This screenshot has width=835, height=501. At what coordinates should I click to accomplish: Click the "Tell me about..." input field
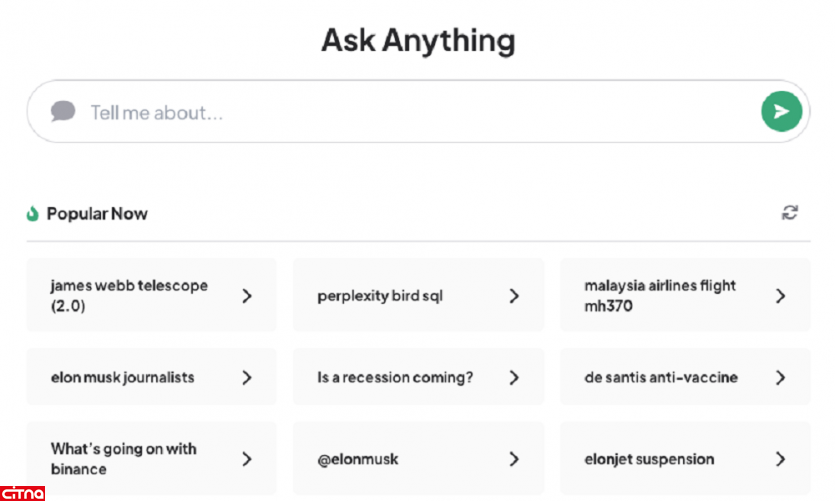pyautogui.click(x=400, y=112)
